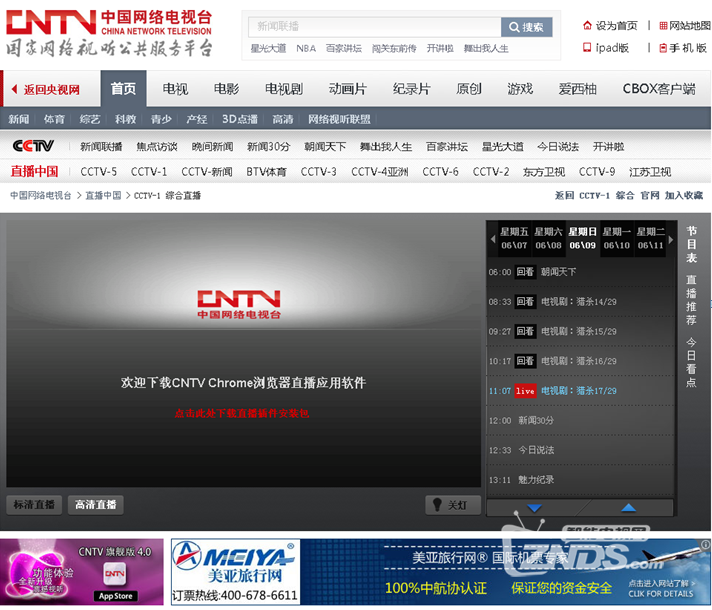712x610 pixels.
Task: Open the 原创 navigation tab
Action: pos(469,89)
